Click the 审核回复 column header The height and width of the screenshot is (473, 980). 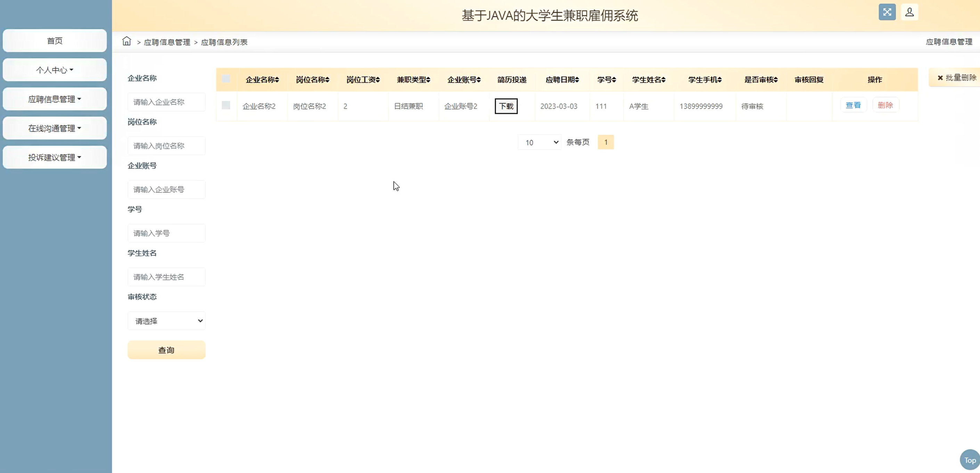(809, 80)
